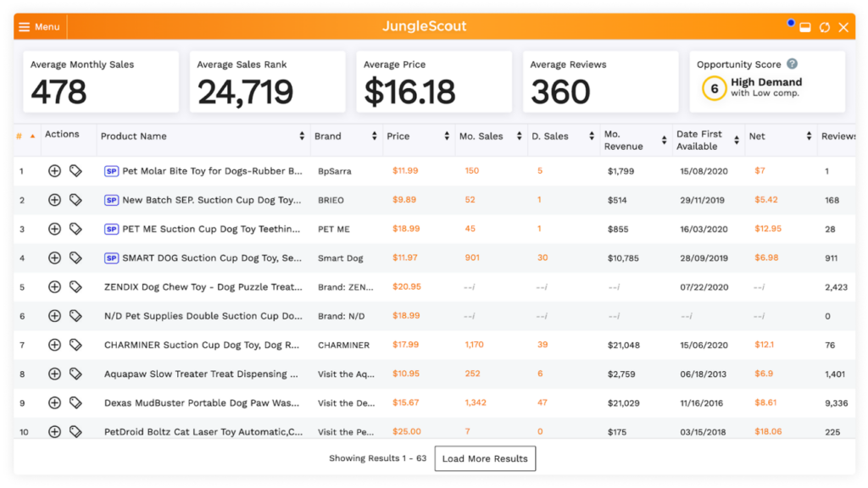Image resolution: width=868 pixels, height=488 pixels.
Task: Close the JungleScout window
Action: [843, 27]
